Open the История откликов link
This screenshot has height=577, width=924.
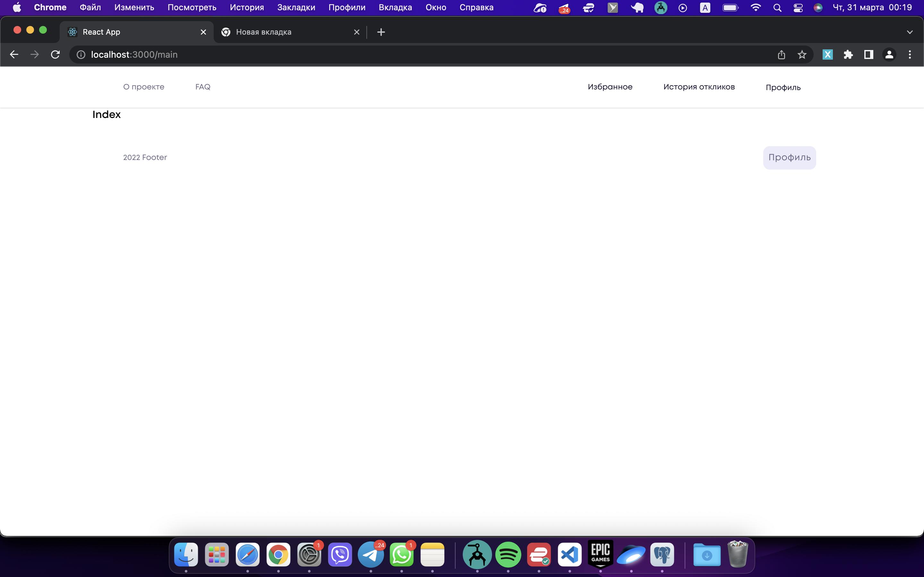point(699,87)
